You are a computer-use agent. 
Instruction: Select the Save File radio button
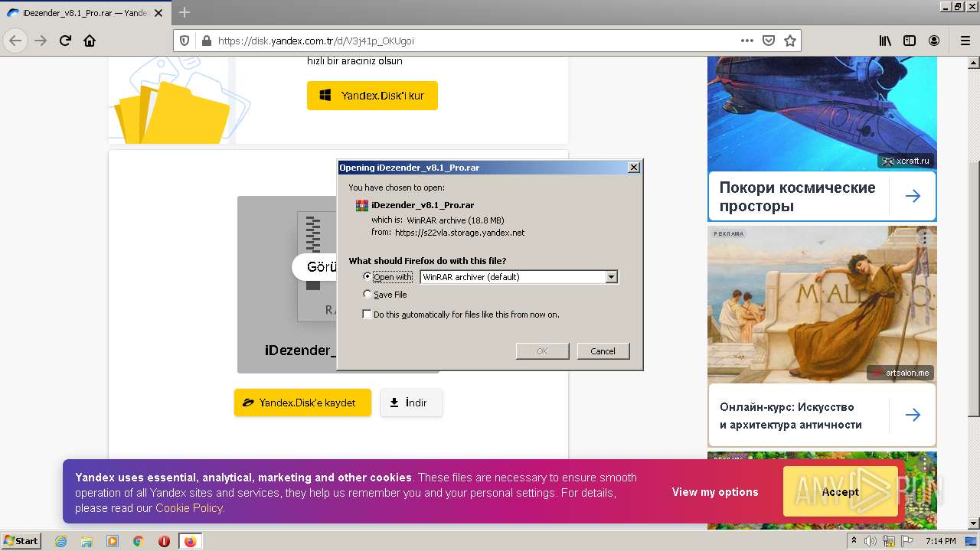tap(367, 294)
